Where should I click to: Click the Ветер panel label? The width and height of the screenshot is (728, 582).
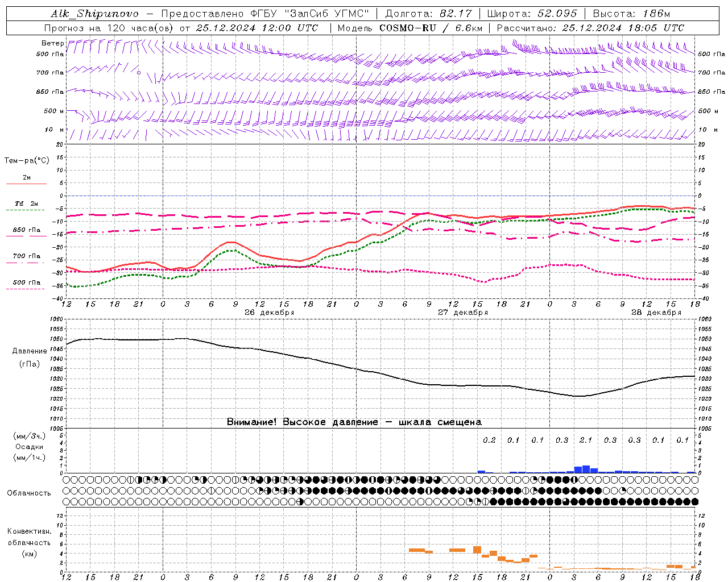[x=52, y=43]
